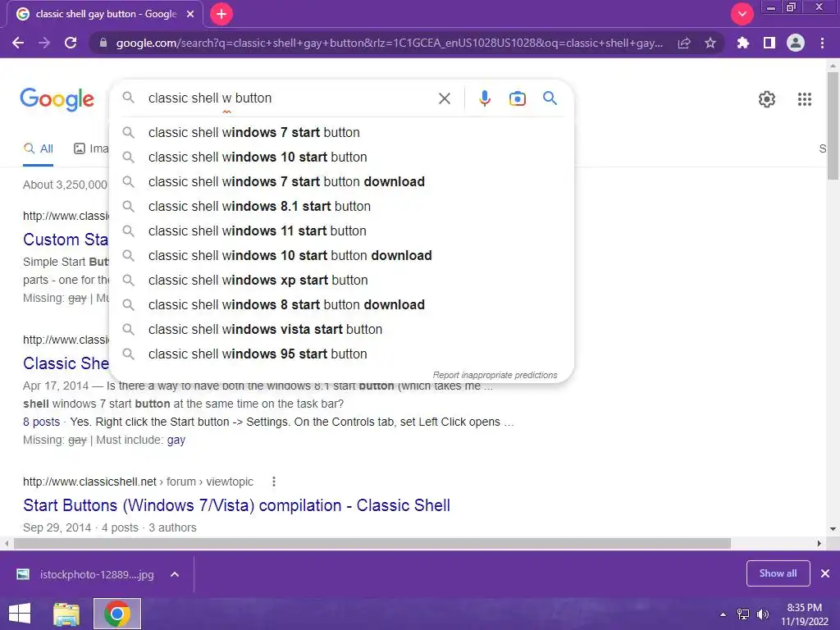Click the 'gay' must include link
This screenshot has width=840, height=630.
pyautogui.click(x=176, y=441)
